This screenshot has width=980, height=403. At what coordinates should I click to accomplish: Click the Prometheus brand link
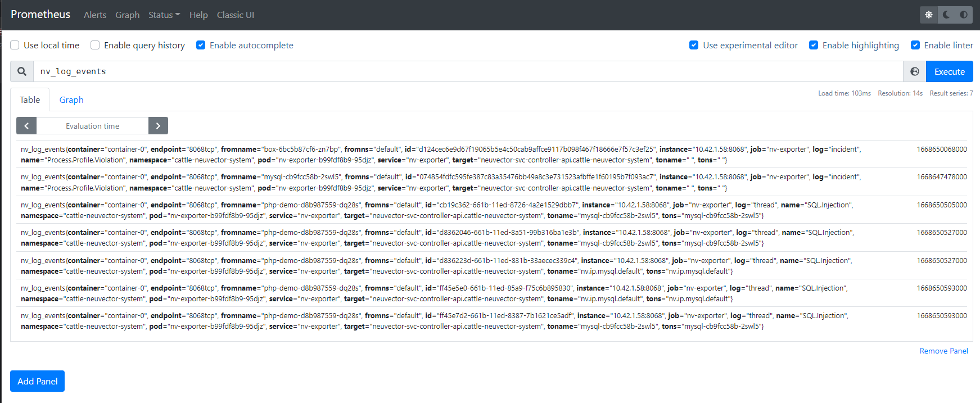40,15
